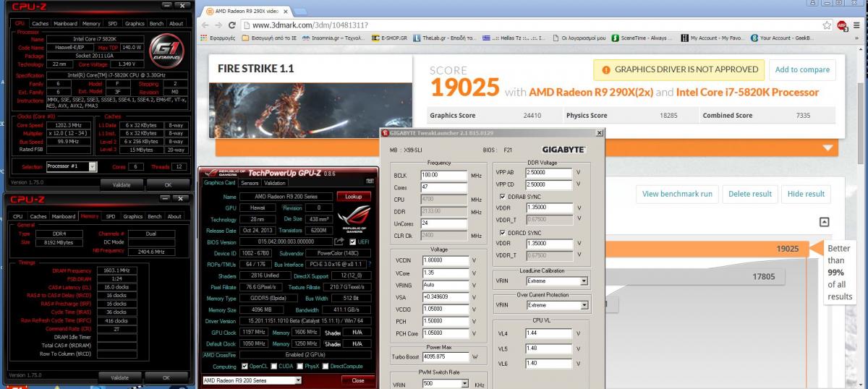This screenshot has width=868, height=389.
Task: Click the Lookup button in GPU-Z
Action: point(353,196)
